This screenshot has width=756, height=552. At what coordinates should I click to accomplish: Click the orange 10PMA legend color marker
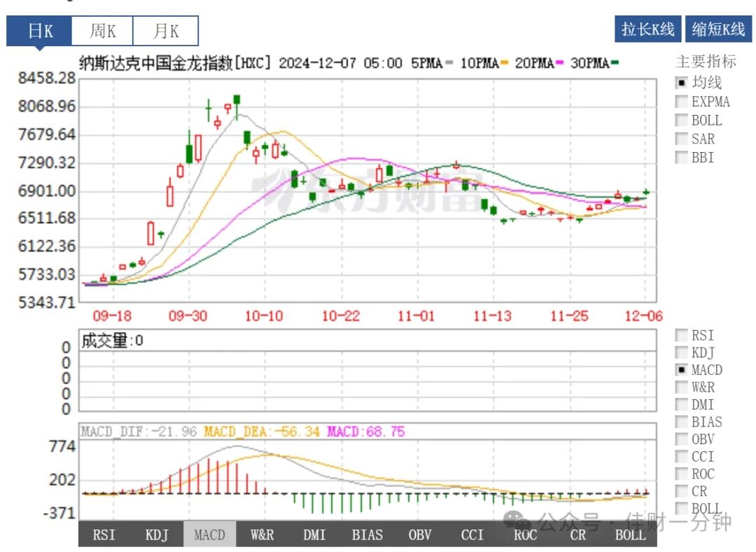coord(504,63)
